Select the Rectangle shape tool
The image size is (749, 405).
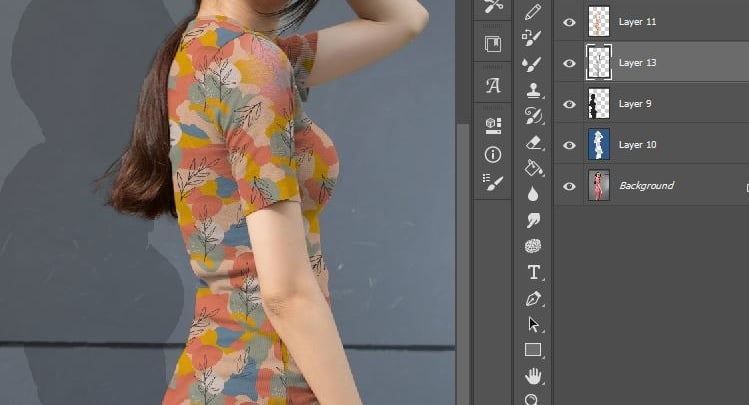[533, 350]
